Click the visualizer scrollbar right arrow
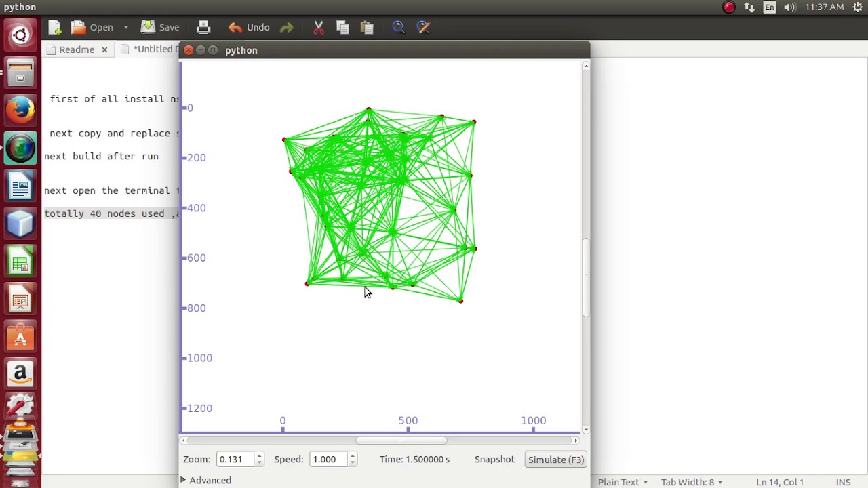The width and height of the screenshot is (868, 488). tap(576, 441)
